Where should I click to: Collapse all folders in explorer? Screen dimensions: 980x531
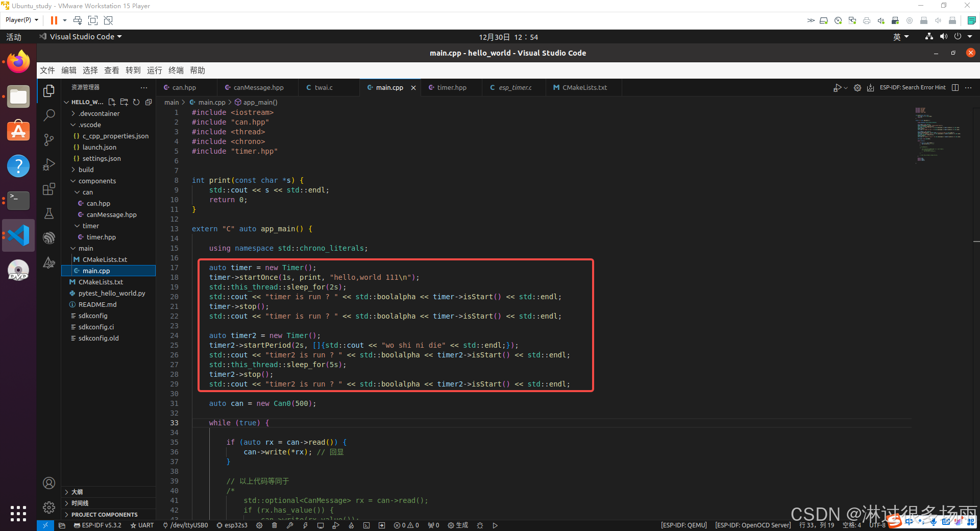149,102
